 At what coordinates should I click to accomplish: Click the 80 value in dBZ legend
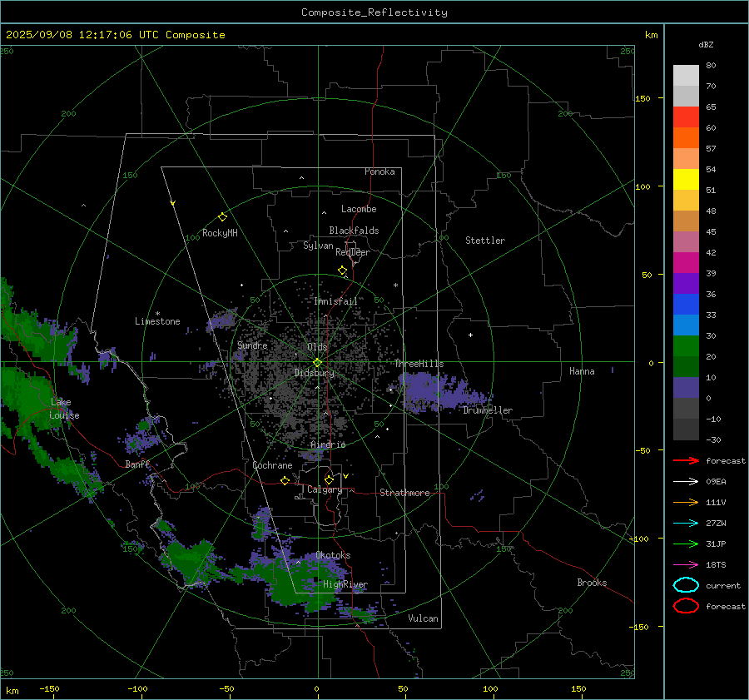click(711, 66)
